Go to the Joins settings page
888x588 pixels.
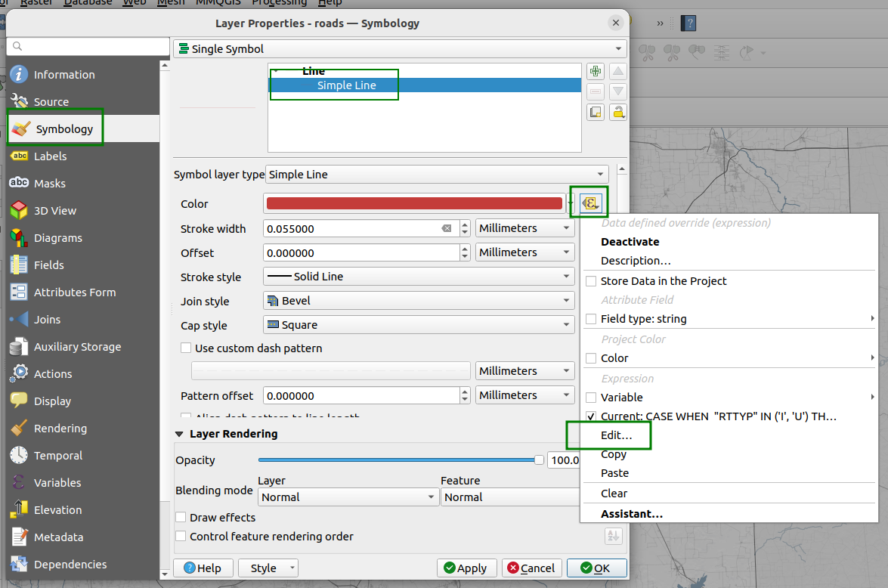point(47,320)
